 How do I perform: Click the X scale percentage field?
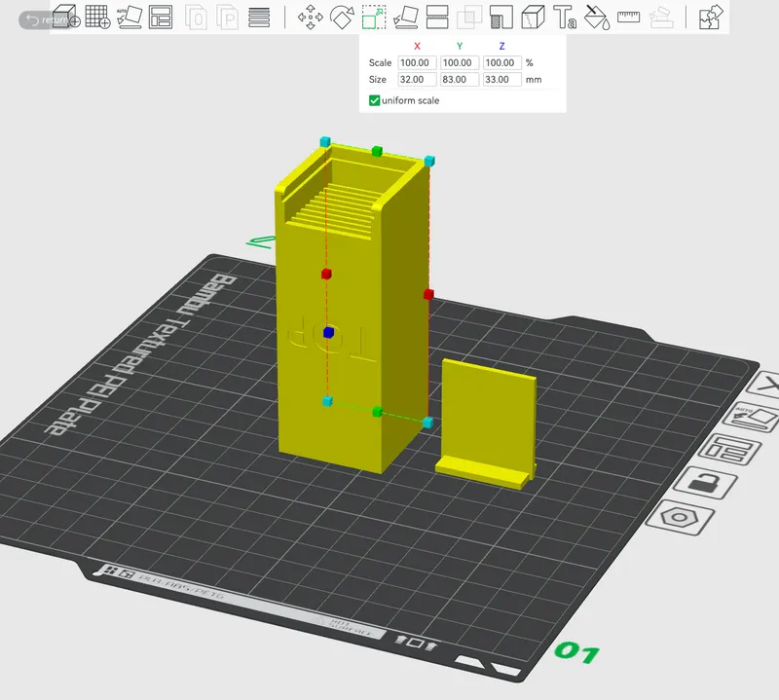(418, 62)
